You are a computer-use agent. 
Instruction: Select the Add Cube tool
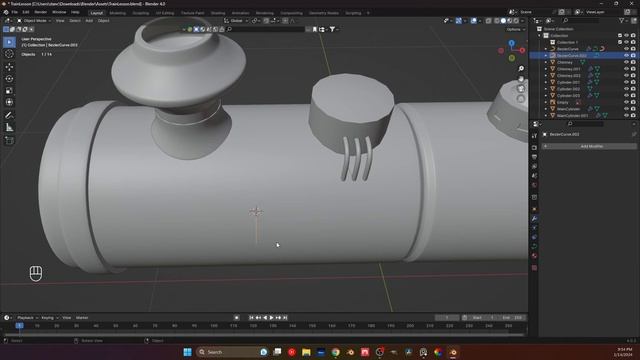pos(9,140)
